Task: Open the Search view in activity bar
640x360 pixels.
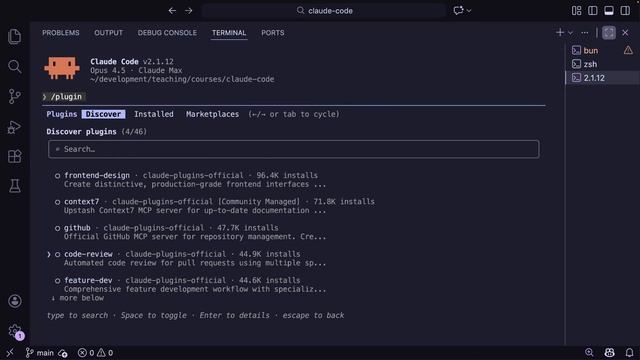Action: 15,67
